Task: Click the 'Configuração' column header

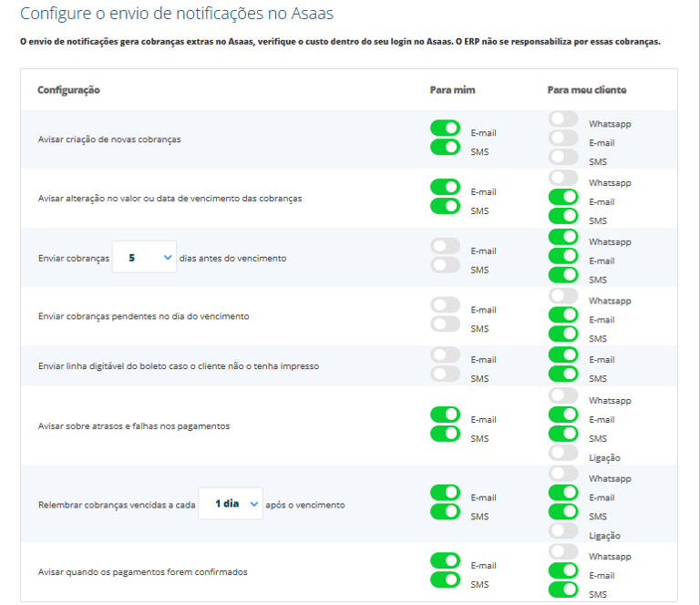Action: pos(68,90)
